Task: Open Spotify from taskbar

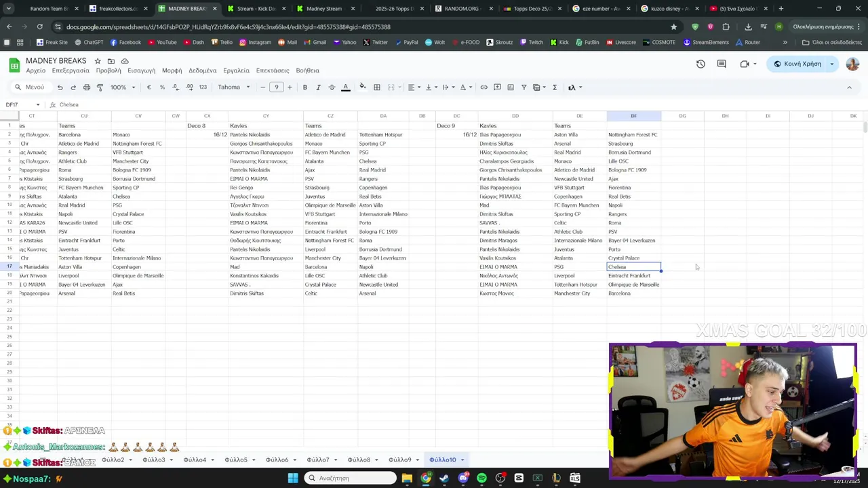Action: coord(481,479)
